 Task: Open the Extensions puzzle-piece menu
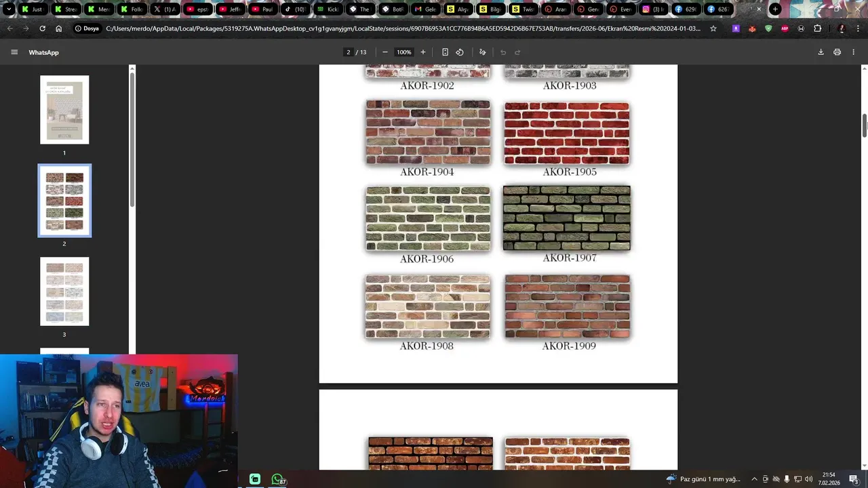817,28
